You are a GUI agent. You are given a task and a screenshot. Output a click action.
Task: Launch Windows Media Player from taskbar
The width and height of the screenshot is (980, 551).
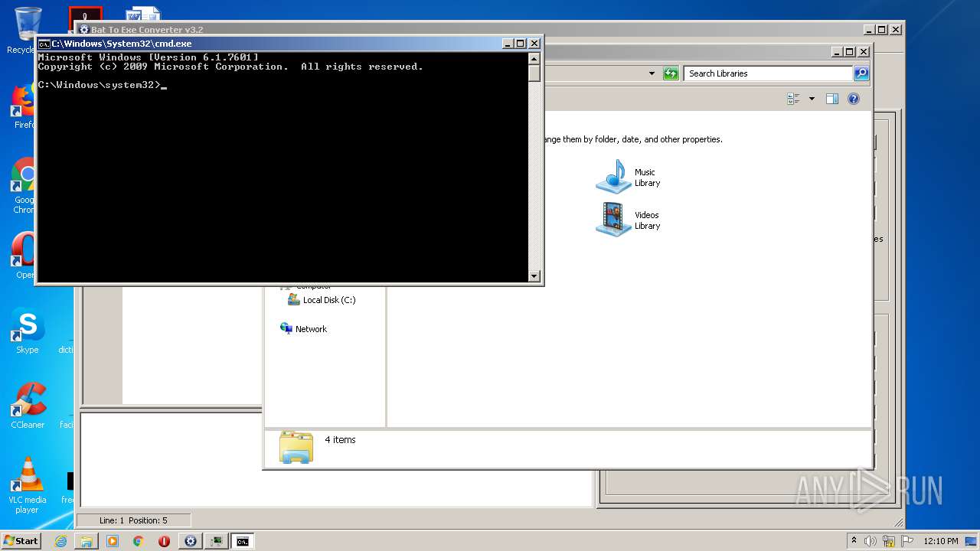click(113, 541)
